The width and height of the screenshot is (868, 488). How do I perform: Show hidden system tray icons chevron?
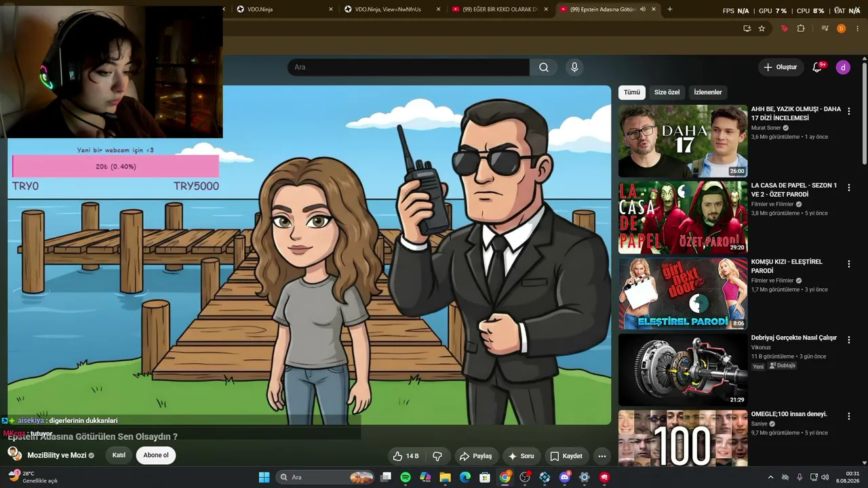tap(770, 477)
